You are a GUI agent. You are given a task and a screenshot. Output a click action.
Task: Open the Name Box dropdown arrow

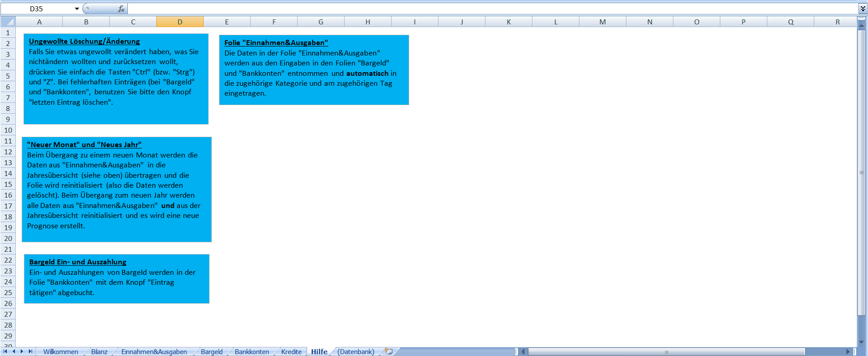click(x=77, y=9)
